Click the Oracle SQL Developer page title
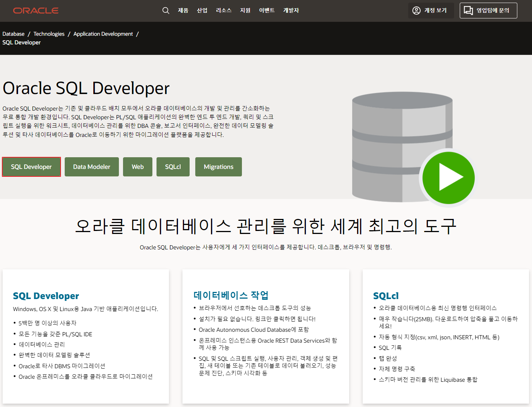 click(86, 88)
